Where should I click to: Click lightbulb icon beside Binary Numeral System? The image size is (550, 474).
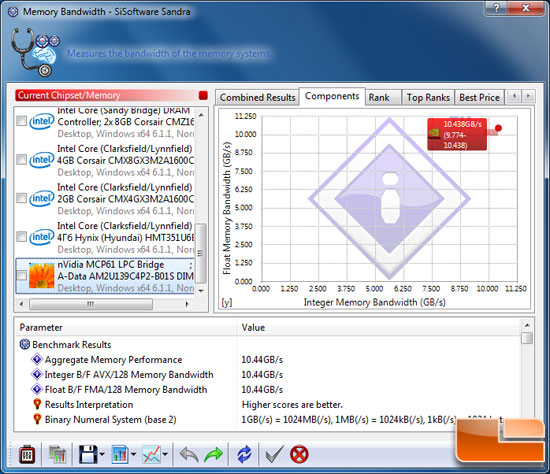click(37, 420)
